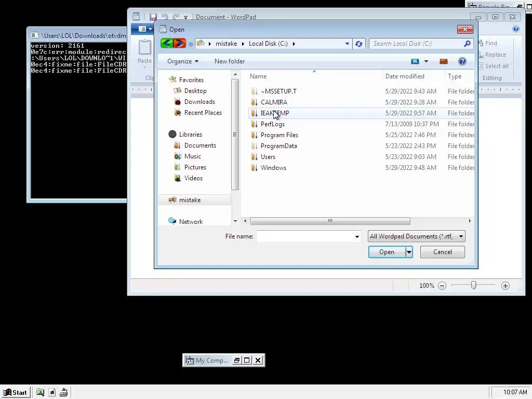Click inside the File name input field
Screen dimensions: 532x399
305,236
